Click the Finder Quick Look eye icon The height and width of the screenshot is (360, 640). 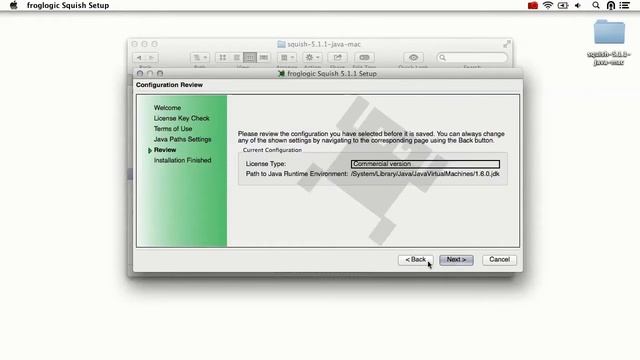413,58
